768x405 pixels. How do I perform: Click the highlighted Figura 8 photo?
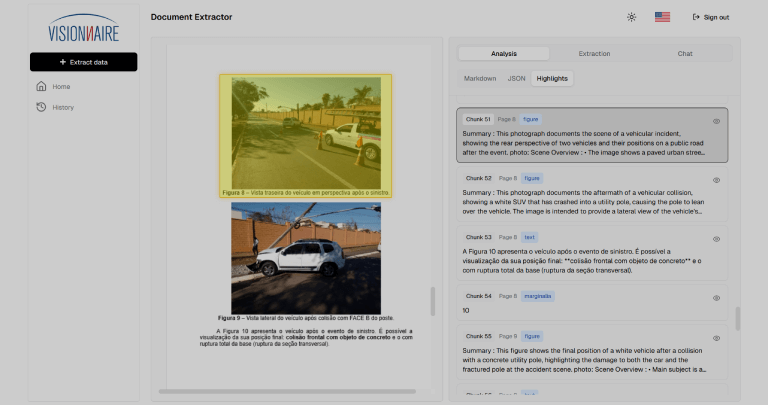pyautogui.click(x=306, y=130)
